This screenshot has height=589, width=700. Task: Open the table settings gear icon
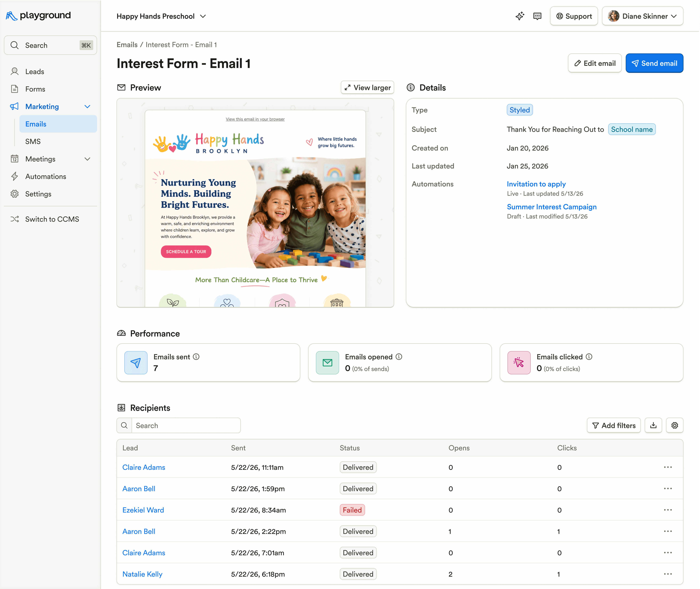coord(675,425)
